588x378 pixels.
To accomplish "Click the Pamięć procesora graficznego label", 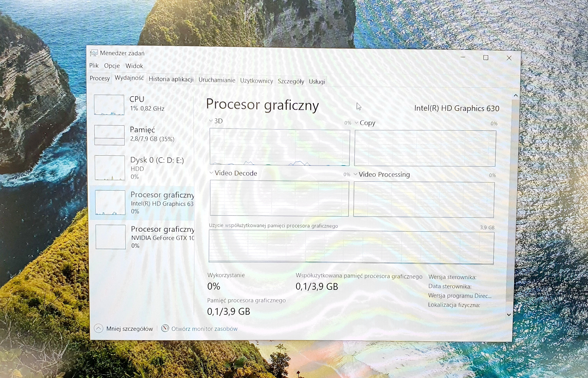I will [x=246, y=300].
